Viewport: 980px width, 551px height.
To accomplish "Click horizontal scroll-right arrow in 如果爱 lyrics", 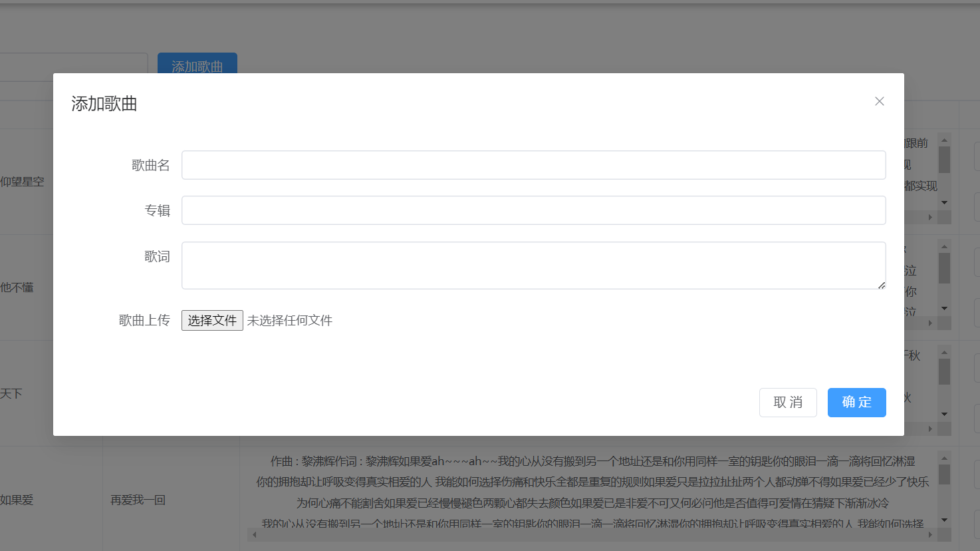I will [930, 534].
